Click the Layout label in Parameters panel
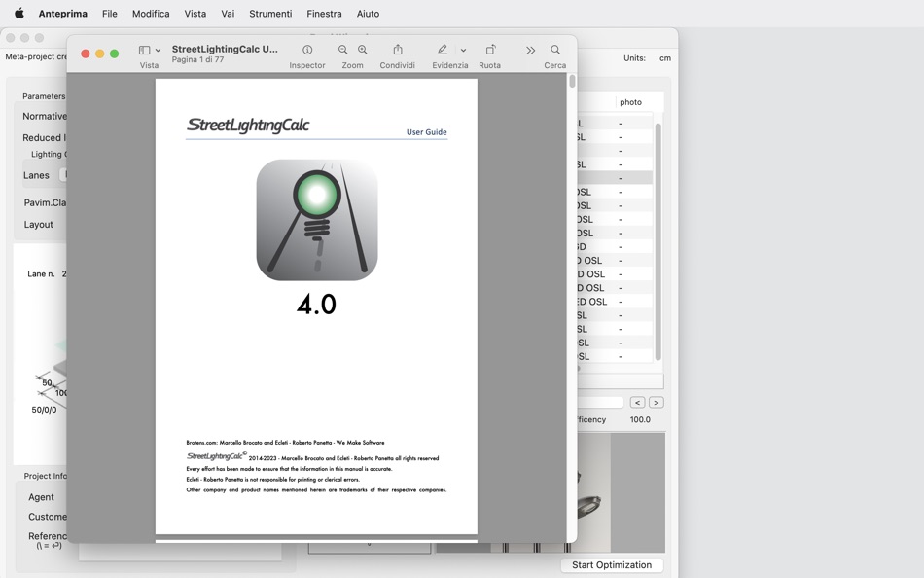924x578 pixels. tap(38, 224)
